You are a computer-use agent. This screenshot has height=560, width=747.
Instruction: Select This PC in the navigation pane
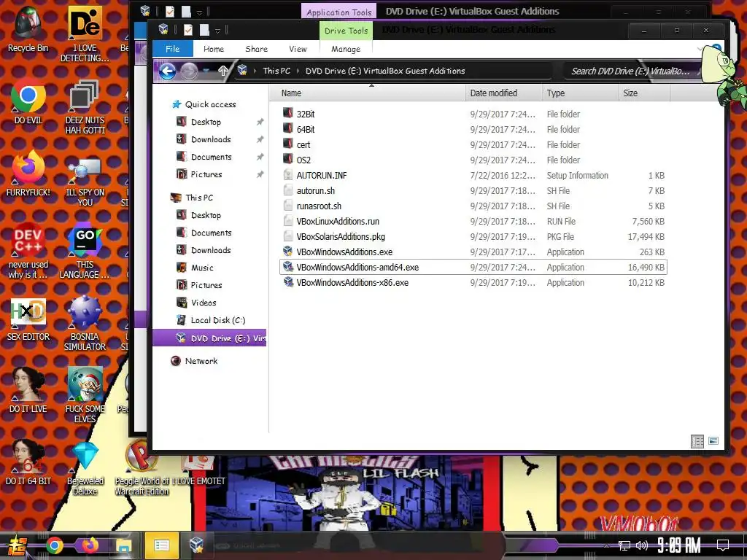[199, 197]
